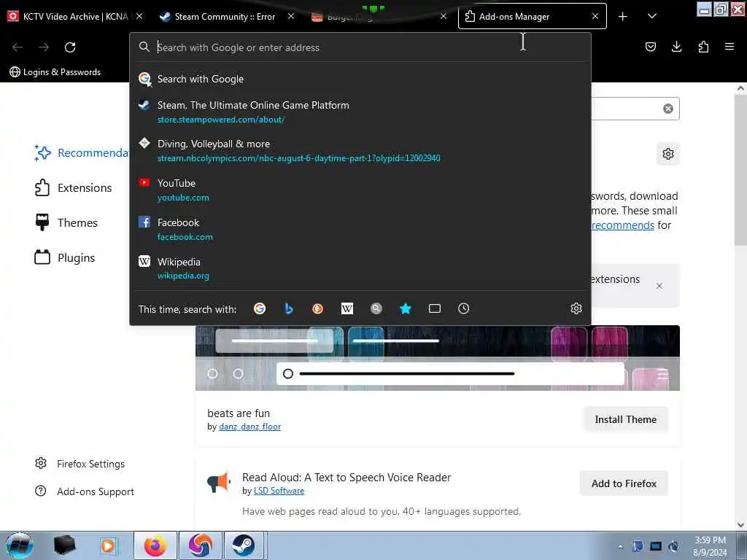Open Add-ons Support link
Viewport: 747px width, 560px height.
[x=85, y=491]
